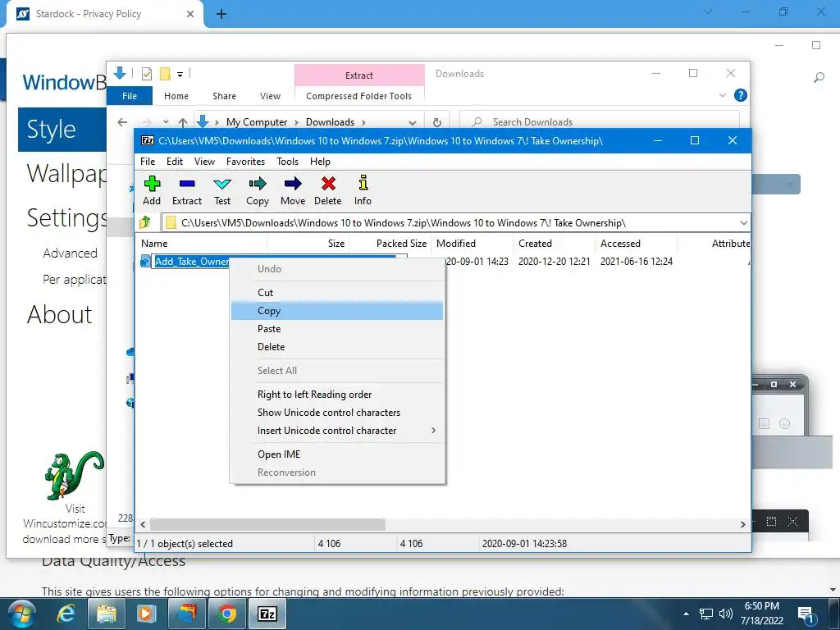The width and height of the screenshot is (840, 630).
Task: Click the file's created date 2020-12-20 12:21
Action: coord(554,262)
